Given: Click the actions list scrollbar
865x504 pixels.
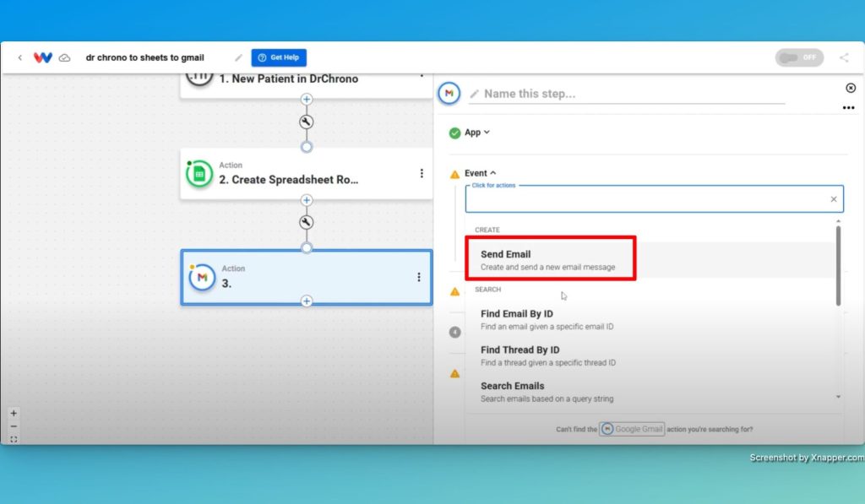Looking at the screenshot, I should coord(839,266).
